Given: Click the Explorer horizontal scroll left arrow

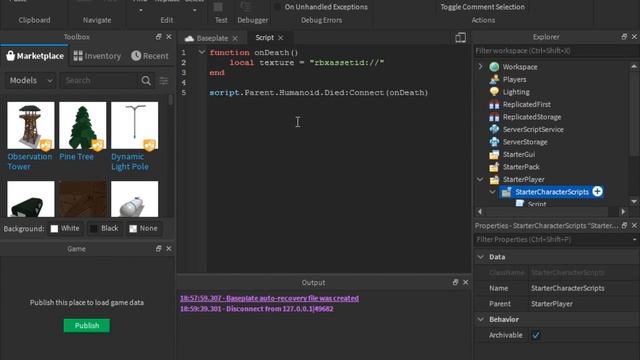Looking at the screenshot, I should coord(480,211).
